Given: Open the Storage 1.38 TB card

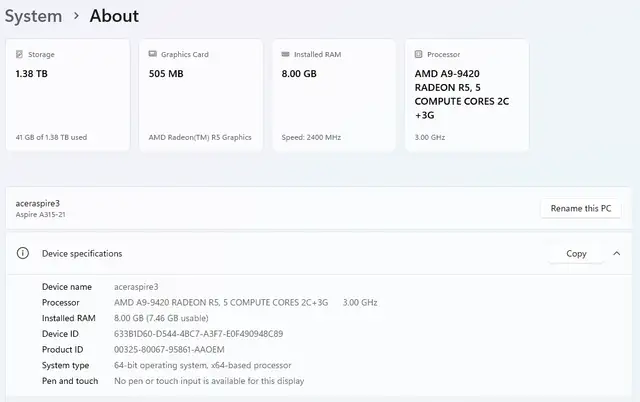Looking at the screenshot, I should point(68,95).
